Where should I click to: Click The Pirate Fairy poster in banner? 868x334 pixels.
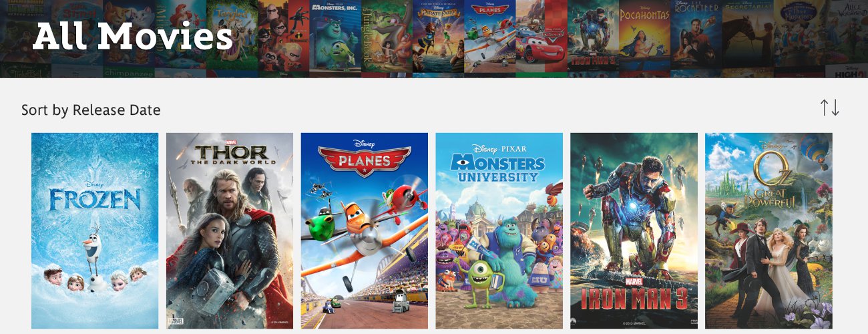pos(438,35)
